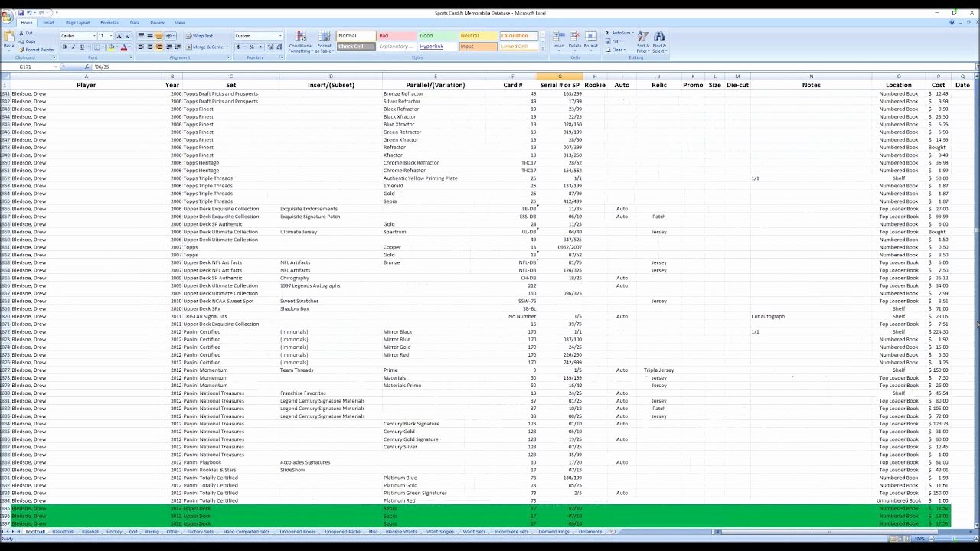Click the Accounting dollar format icon
Screen dimensions: 980x551
240,47
